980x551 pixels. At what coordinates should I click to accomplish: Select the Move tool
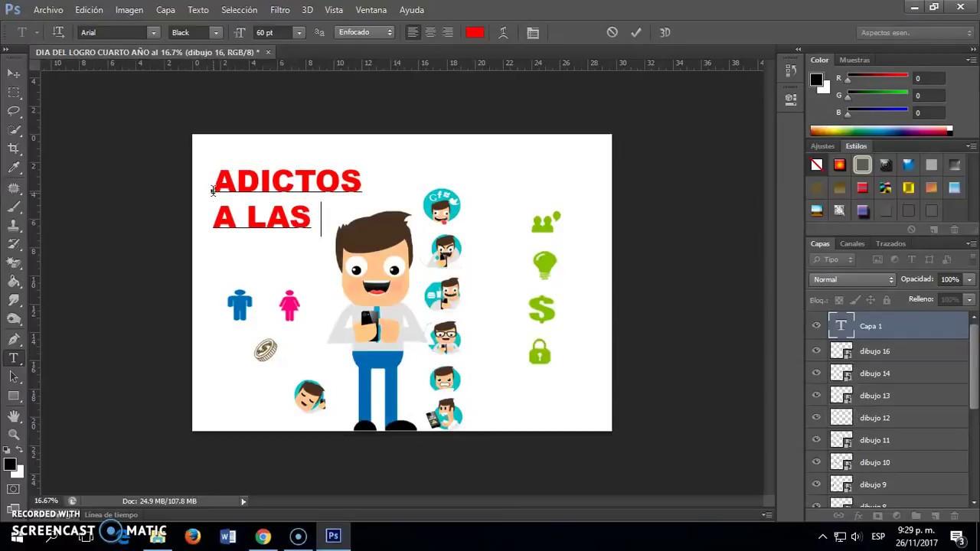(x=14, y=73)
